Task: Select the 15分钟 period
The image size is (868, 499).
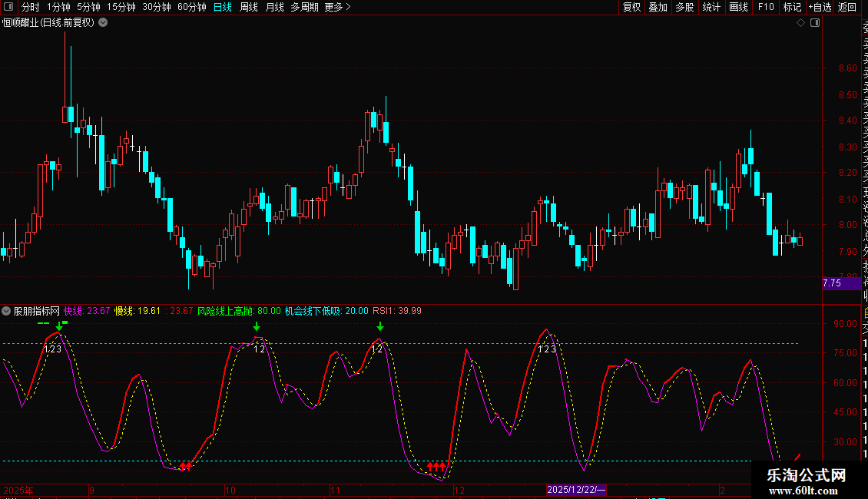Action: [x=121, y=7]
